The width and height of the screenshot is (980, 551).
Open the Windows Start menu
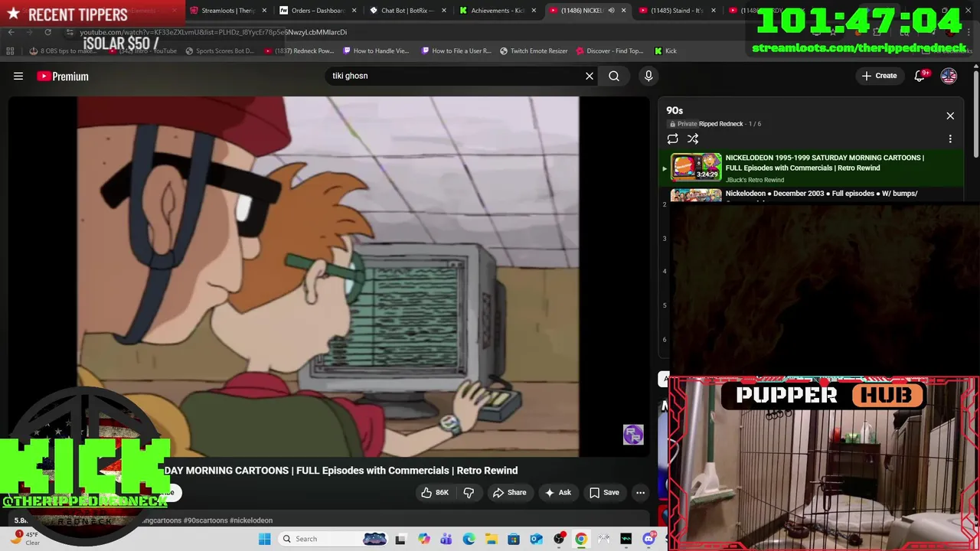point(265,539)
